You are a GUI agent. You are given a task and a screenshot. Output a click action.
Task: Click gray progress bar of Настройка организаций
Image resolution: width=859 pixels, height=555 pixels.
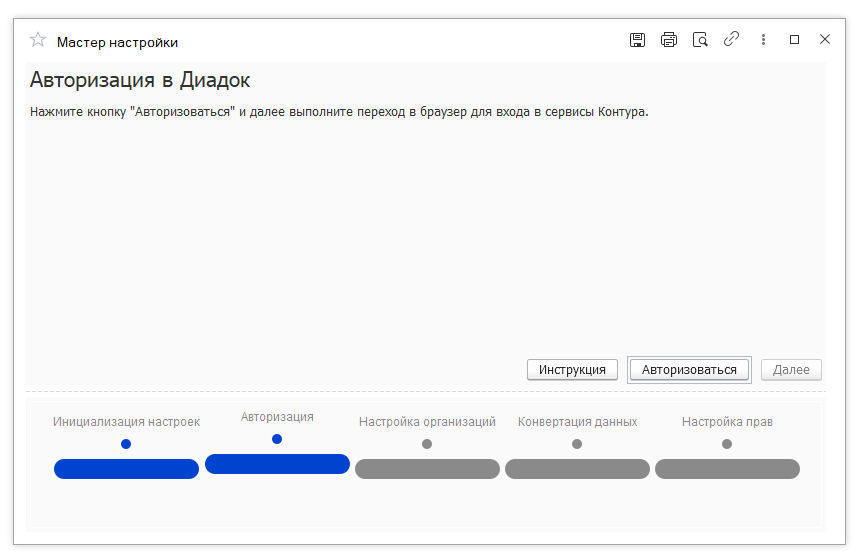427,469
